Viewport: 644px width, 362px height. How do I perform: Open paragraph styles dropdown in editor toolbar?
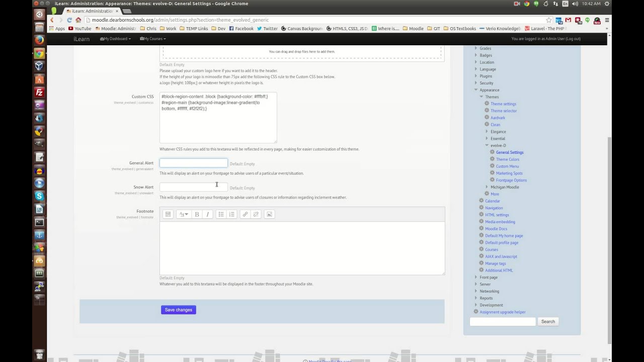[x=184, y=214]
